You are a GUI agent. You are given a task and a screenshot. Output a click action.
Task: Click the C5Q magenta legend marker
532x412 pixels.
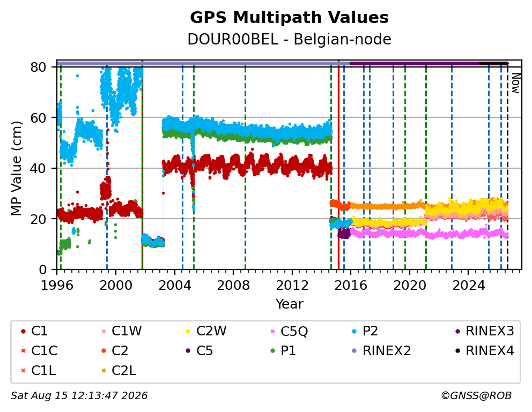coord(272,331)
